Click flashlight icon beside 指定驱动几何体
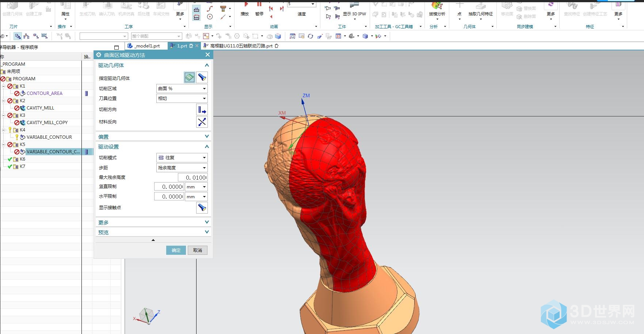The width and height of the screenshot is (644, 334). 202,77
